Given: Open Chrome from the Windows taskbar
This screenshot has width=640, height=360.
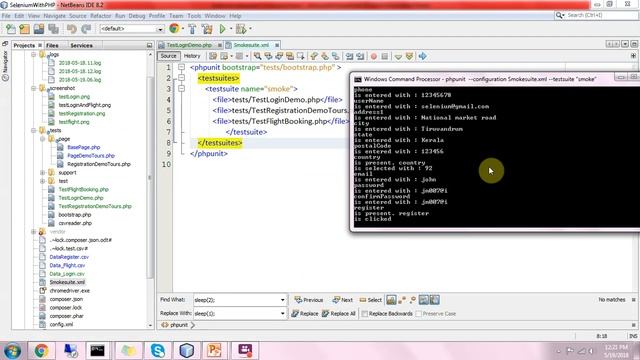Looking at the screenshot, I should (40, 351).
